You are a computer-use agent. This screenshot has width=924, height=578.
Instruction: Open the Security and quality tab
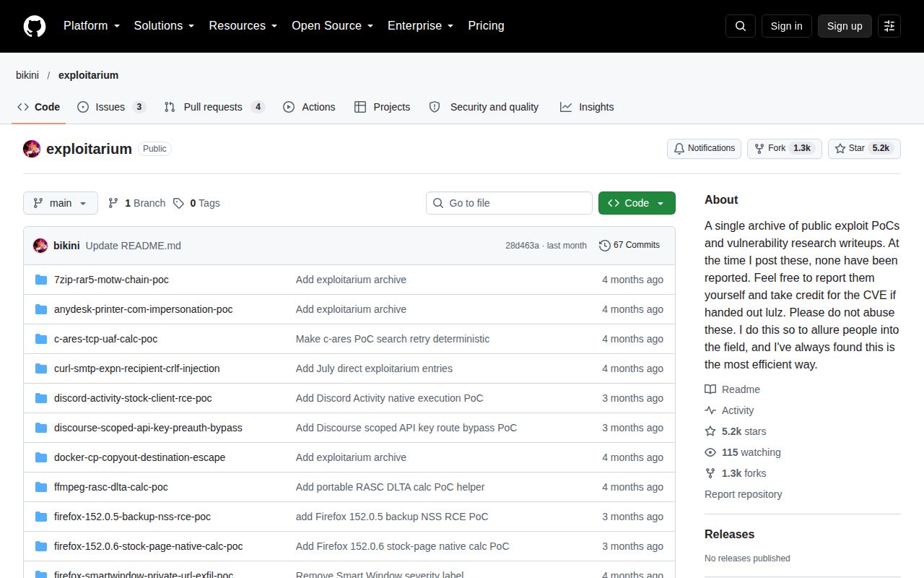click(484, 107)
